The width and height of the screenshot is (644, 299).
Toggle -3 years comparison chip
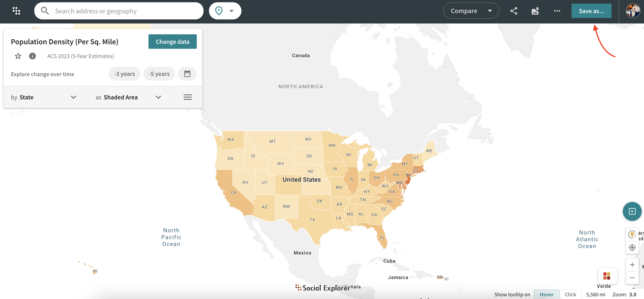coord(124,74)
